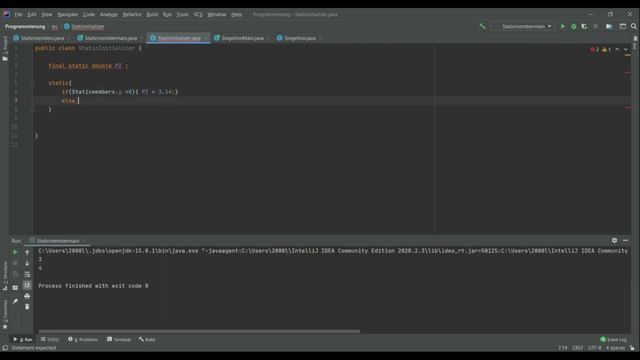Open the File menu
Viewport: 640px width, 360px height.
[x=18, y=14]
